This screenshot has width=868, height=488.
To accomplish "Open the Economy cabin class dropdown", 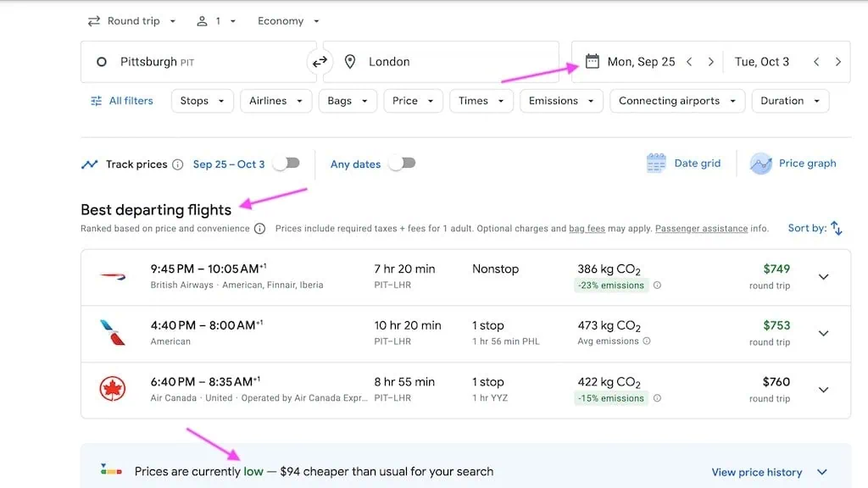I will point(288,21).
